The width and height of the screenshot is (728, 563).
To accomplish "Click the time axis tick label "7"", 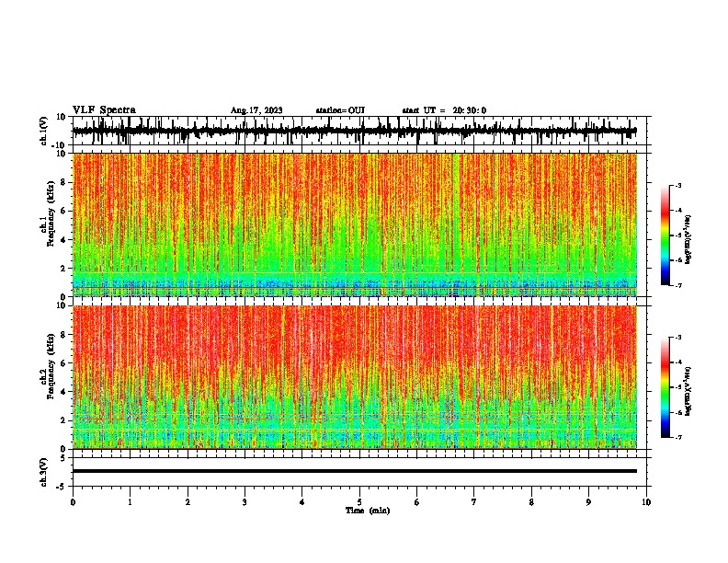I will point(474,502).
